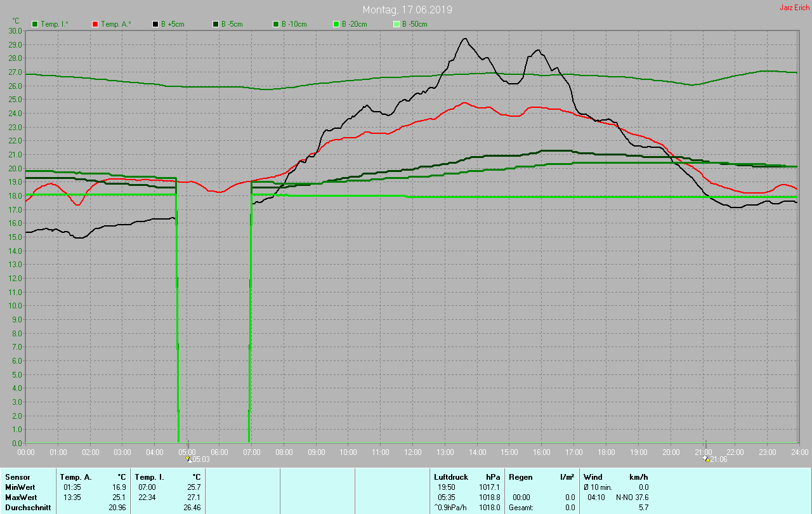
Task: Click the "B -50cm" legend label
Action: [x=415, y=24]
